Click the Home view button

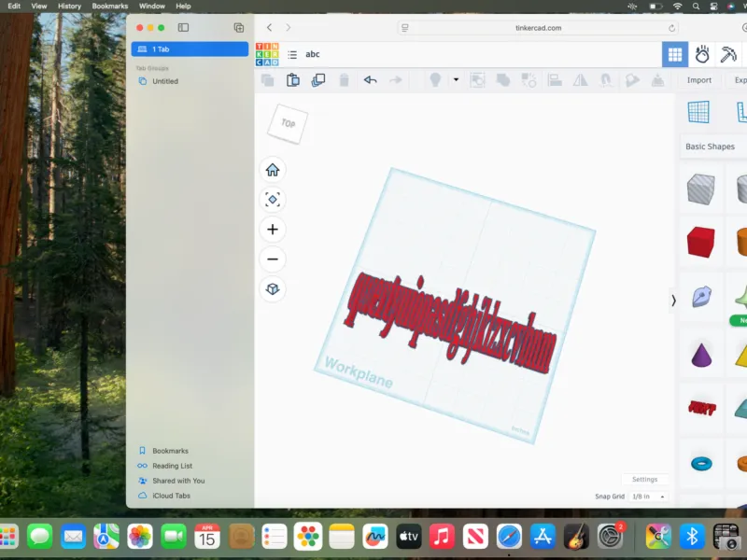(273, 170)
